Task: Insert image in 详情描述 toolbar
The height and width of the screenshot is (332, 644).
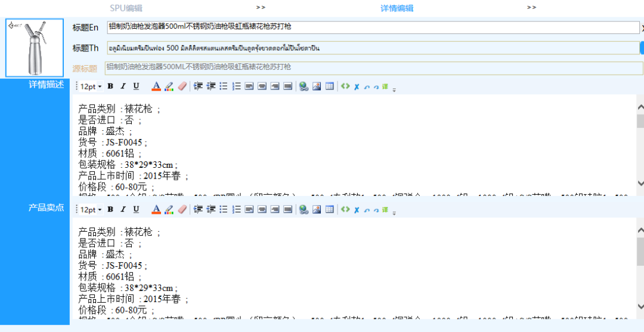Action: click(317, 86)
